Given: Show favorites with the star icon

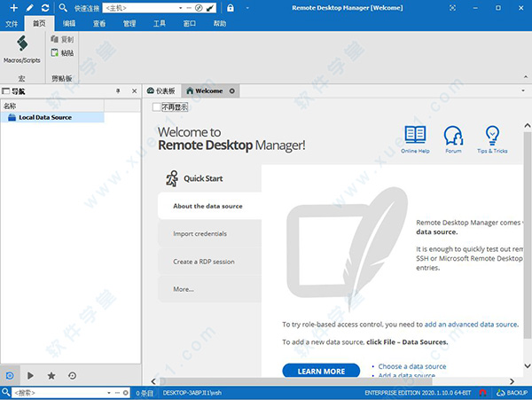Looking at the screenshot, I should point(51,375).
